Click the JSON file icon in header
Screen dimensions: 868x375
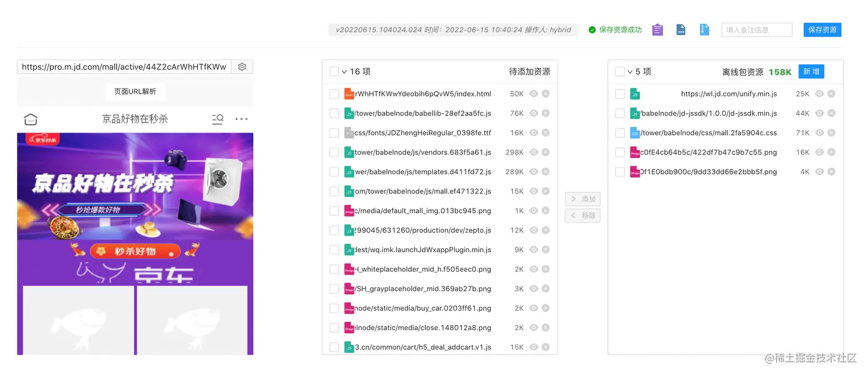(681, 30)
